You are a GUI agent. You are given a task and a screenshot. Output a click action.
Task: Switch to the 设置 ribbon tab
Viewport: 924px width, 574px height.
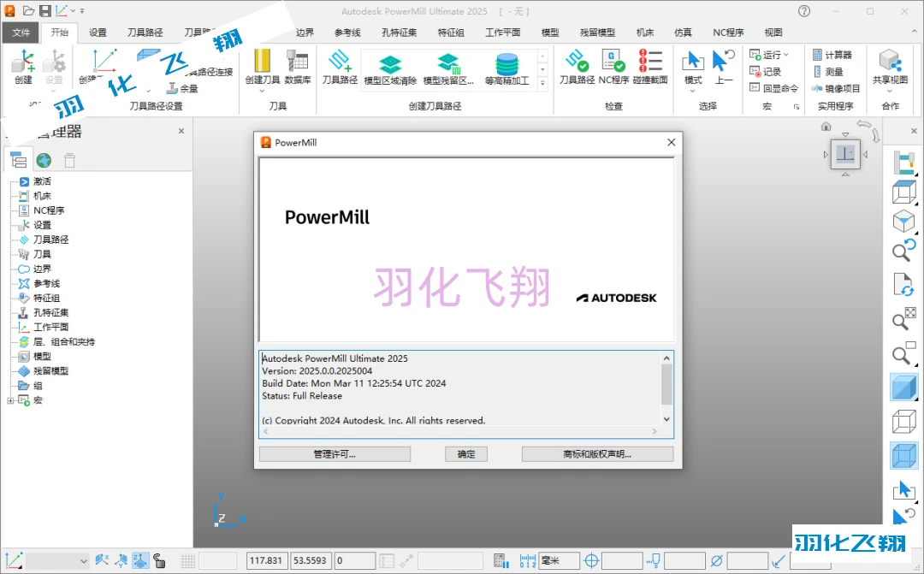98,33
